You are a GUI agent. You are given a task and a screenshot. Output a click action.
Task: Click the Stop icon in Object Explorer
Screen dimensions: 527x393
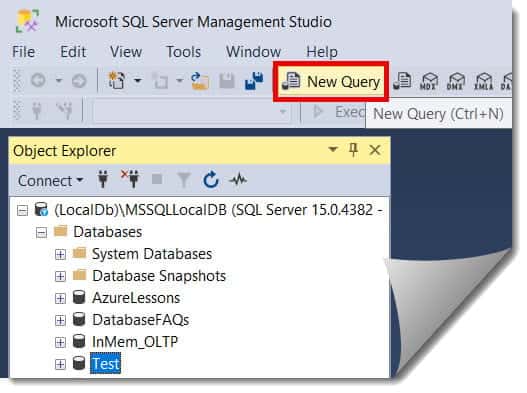(157, 180)
